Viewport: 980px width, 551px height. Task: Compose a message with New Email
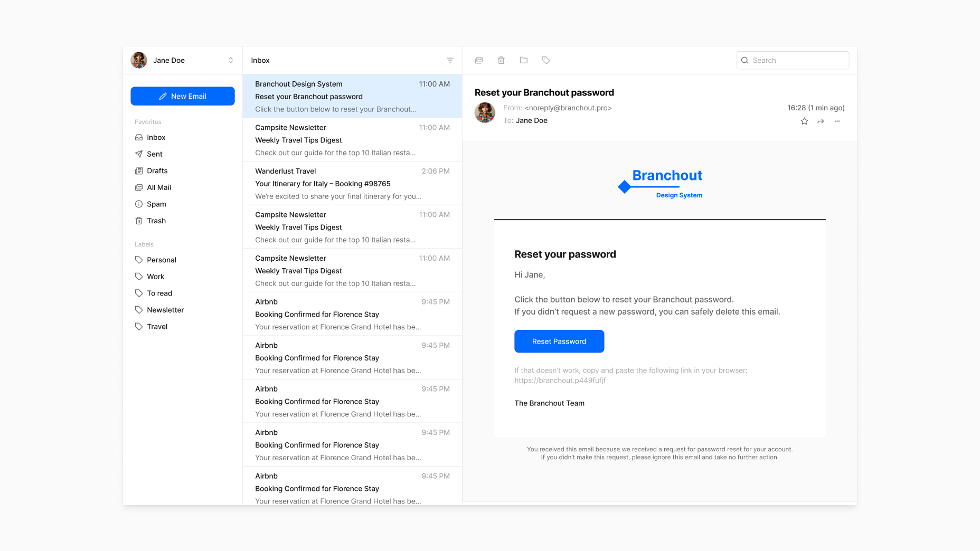click(x=182, y=96)
